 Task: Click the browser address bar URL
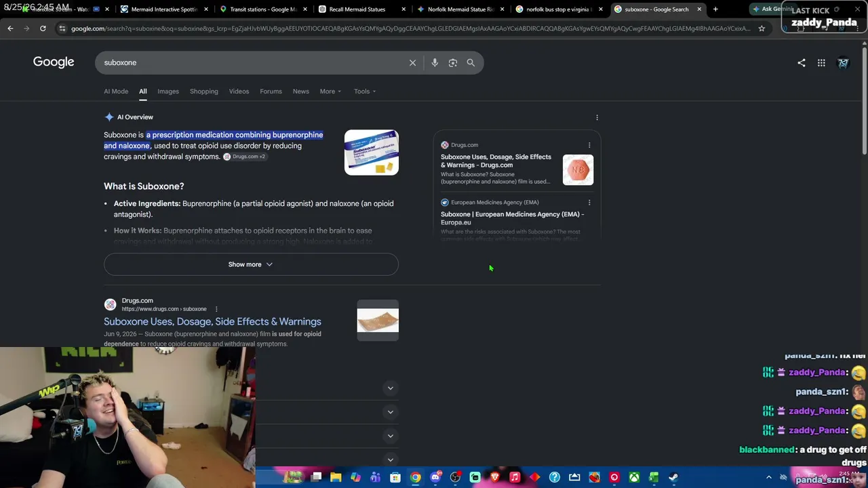[410, 28]
